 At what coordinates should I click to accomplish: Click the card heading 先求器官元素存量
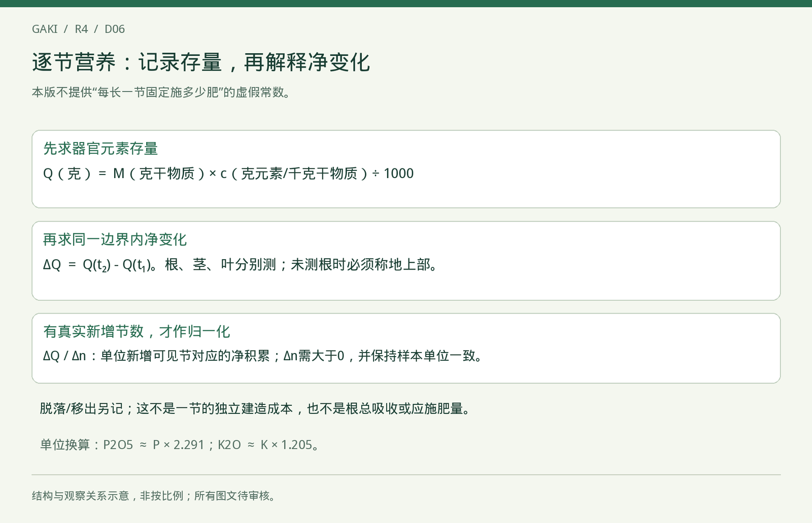pyautogui.click(x=100, y=149)
